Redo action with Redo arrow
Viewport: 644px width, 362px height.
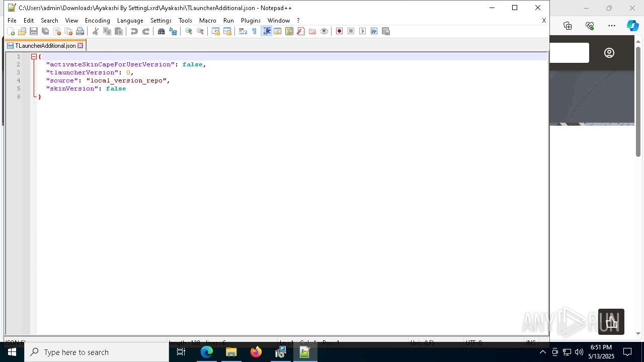click(146, 31)
